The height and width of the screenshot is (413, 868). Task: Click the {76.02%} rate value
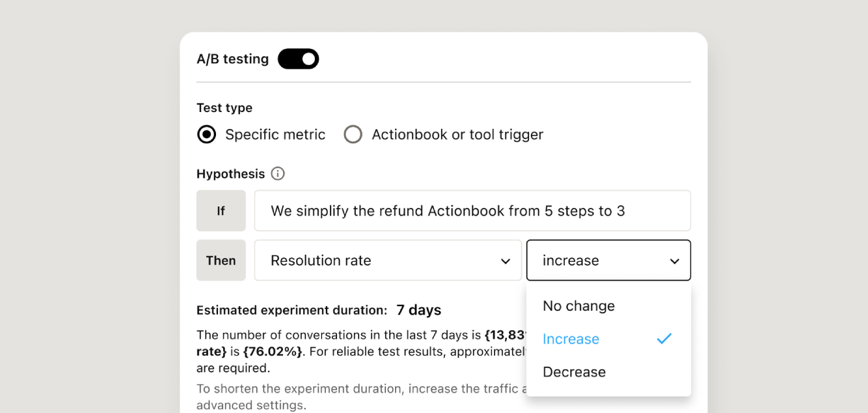click(x=273, y=352)
